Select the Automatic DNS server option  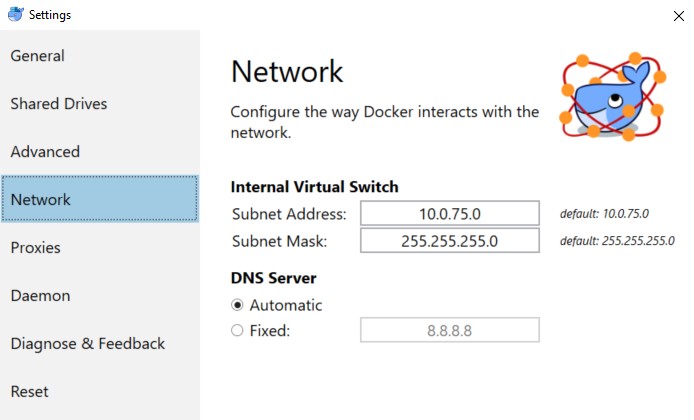click(x=237, y=305)
